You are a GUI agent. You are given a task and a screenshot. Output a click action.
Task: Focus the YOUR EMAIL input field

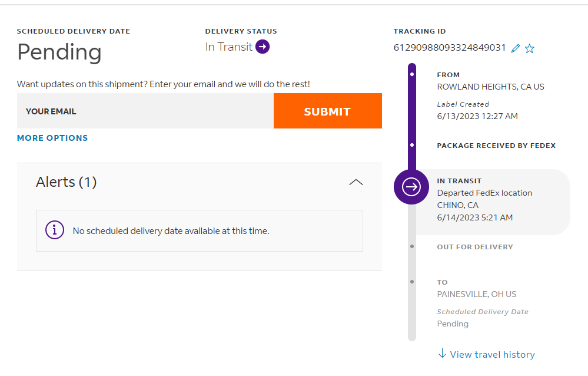pyautogui.click(x=145, y=111)
